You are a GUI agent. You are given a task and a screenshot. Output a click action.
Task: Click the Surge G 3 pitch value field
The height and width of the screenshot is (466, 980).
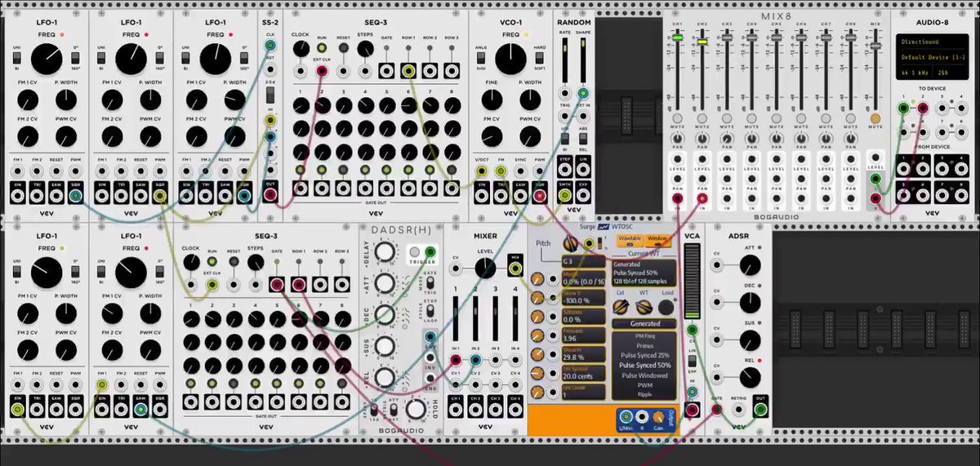coord(584,260)
